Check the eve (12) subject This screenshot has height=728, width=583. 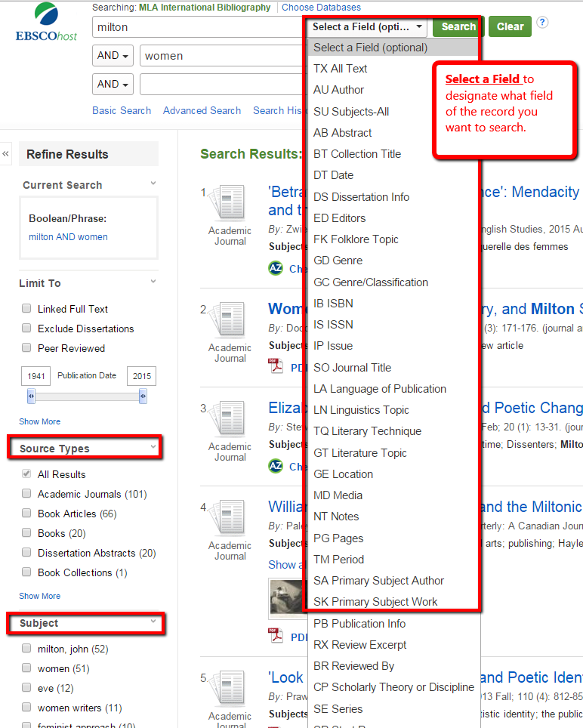tap(26, 687)
